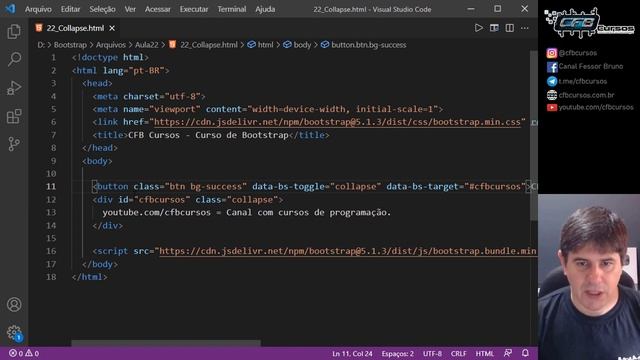Open notifications bell in status bar
The image size is (640, 360).
pyautogui.click(x=525, y=353)
